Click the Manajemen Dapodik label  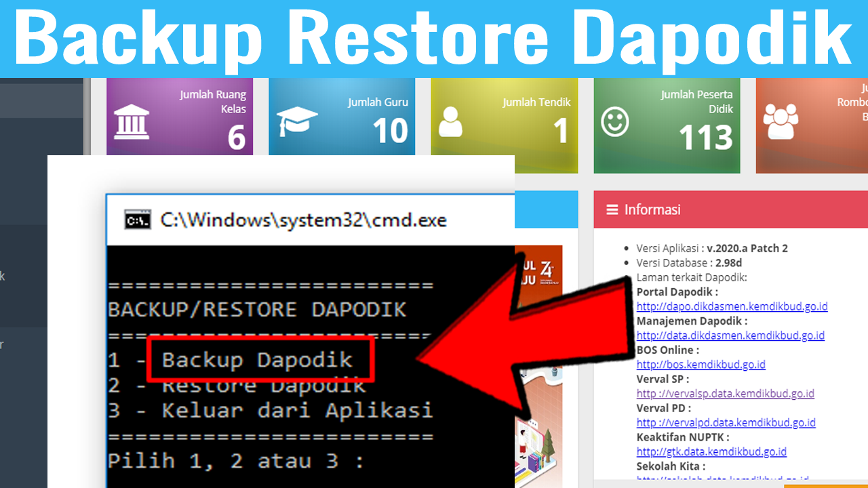[692, 321]
